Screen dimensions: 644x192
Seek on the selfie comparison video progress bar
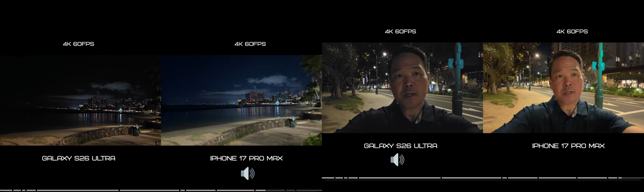coord(483,178)
